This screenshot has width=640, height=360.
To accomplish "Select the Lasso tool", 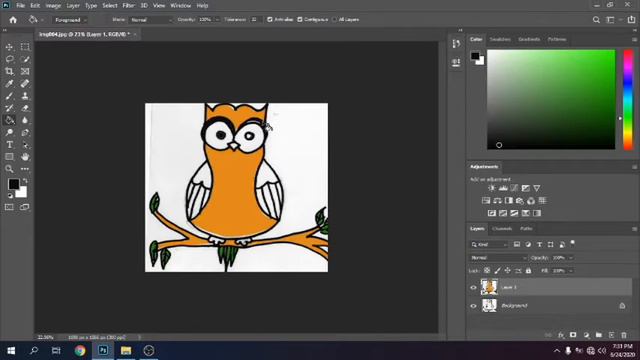I will point(9,59).
